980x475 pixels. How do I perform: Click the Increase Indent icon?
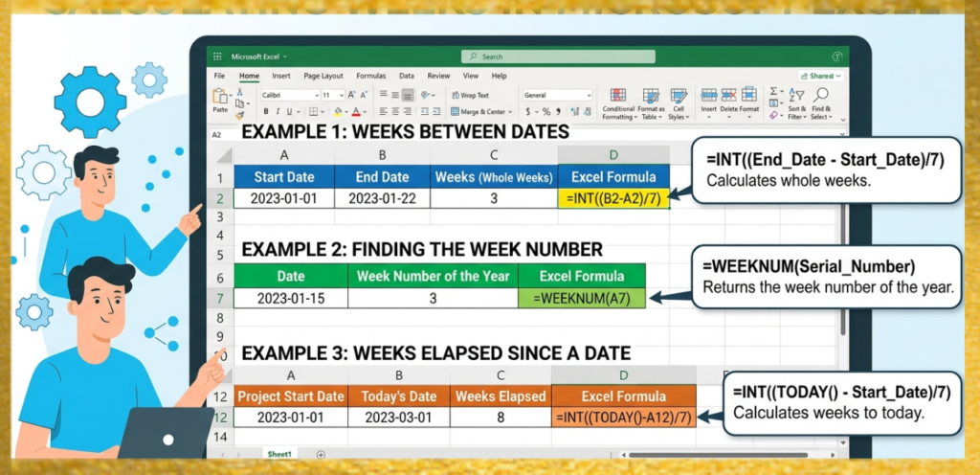point(436,111)
